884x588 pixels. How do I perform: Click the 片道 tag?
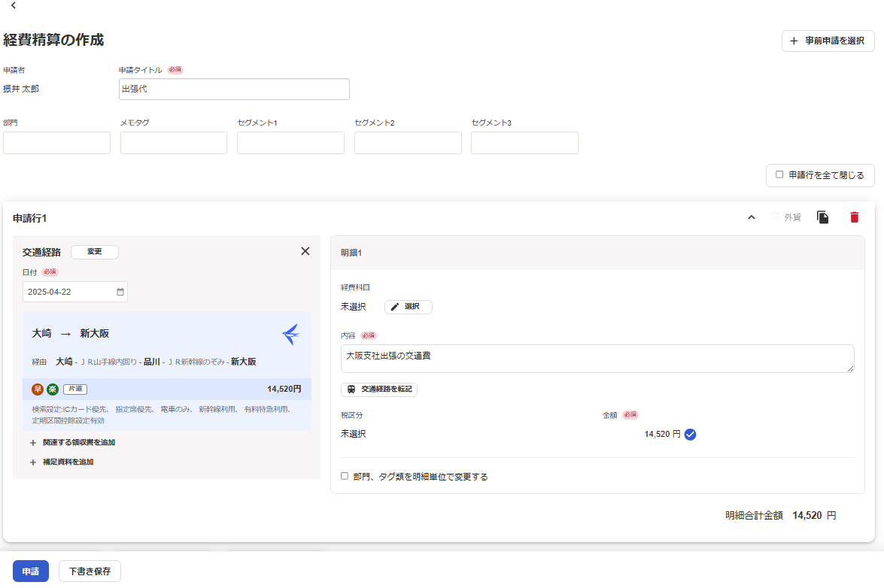point(75,389)
